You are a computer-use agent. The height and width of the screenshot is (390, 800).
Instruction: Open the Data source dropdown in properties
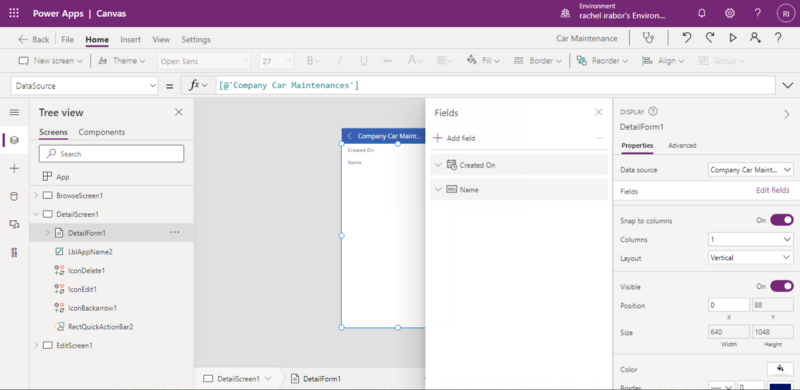(751, 169)
